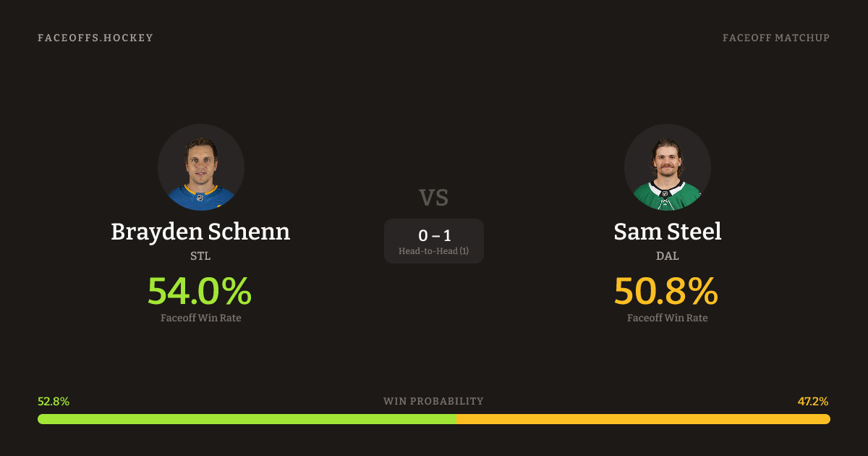Image resolution: width=868 pixels, height=456 pixels.
Task: Click the 52.8% win probability value
Action: coord(54,401)
